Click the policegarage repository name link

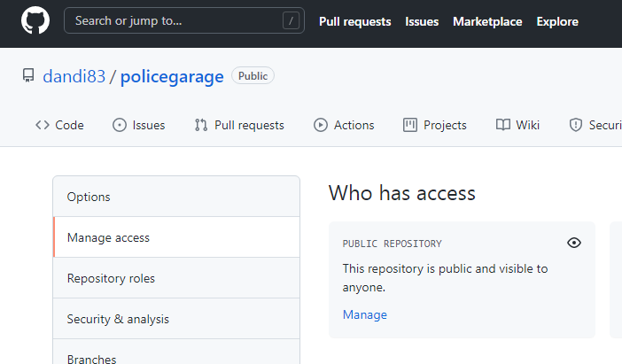[x=172, y=76]
